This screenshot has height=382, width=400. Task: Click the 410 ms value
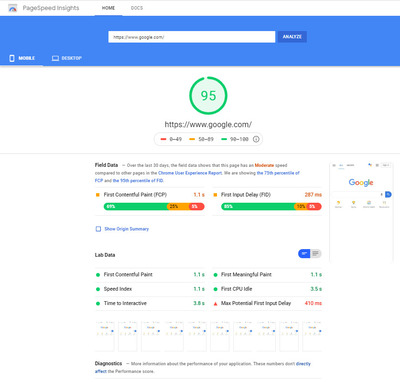click(x=313, y=303)
